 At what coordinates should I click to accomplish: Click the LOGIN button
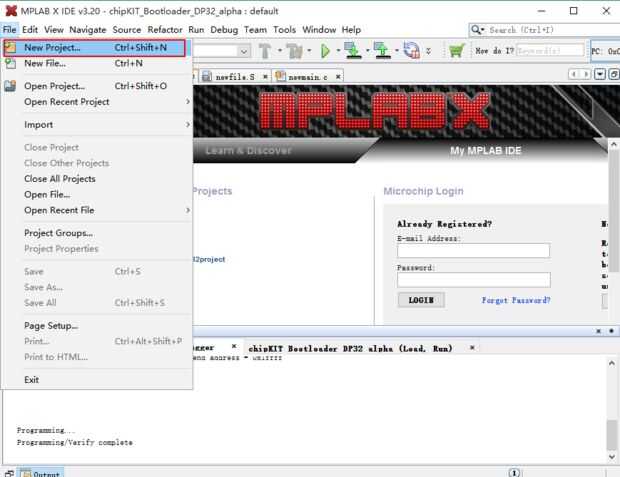[x=421, y=300]
